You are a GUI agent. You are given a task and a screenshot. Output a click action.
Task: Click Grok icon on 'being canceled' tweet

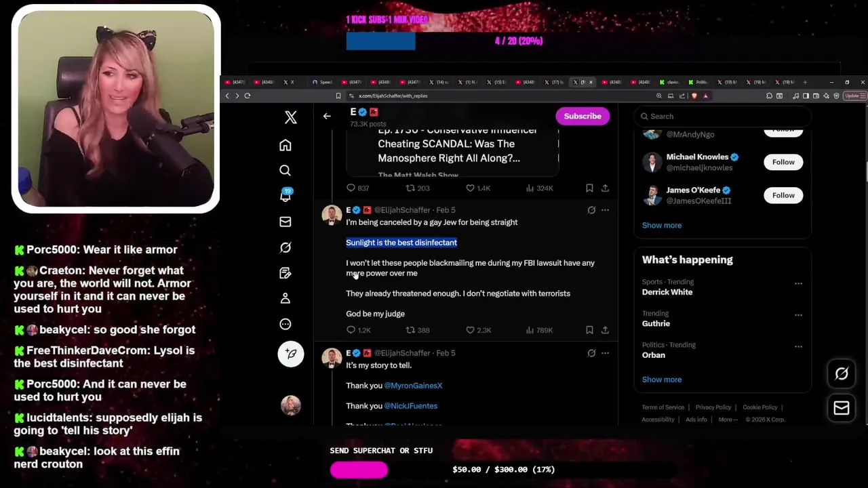click(x=591, y=210)
